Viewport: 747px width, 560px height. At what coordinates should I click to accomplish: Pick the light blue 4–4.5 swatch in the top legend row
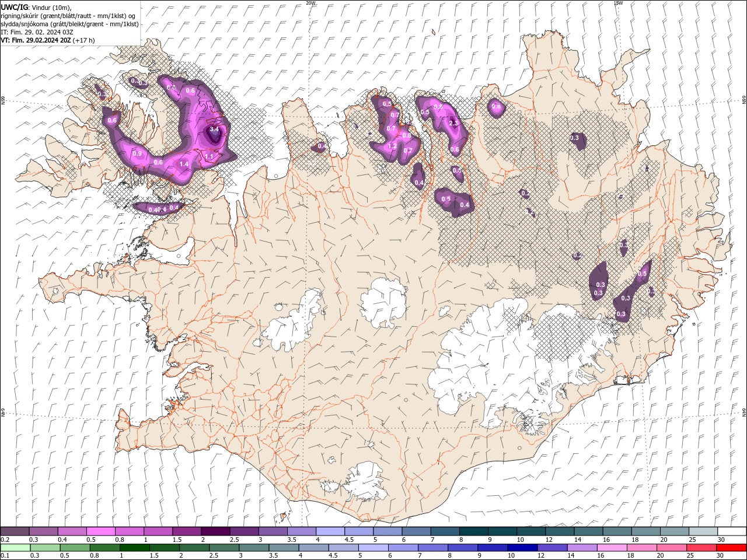click(329, 531)
